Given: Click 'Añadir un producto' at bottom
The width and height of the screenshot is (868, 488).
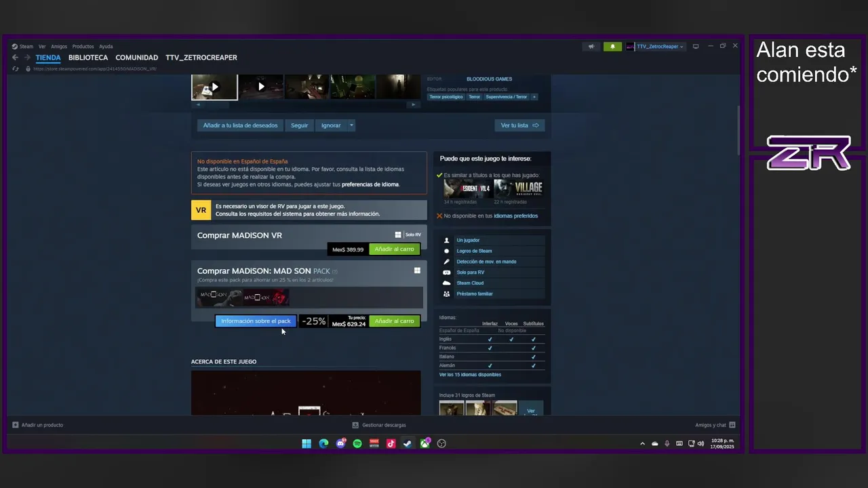Looking at the screenshot, I should [38, 425].
